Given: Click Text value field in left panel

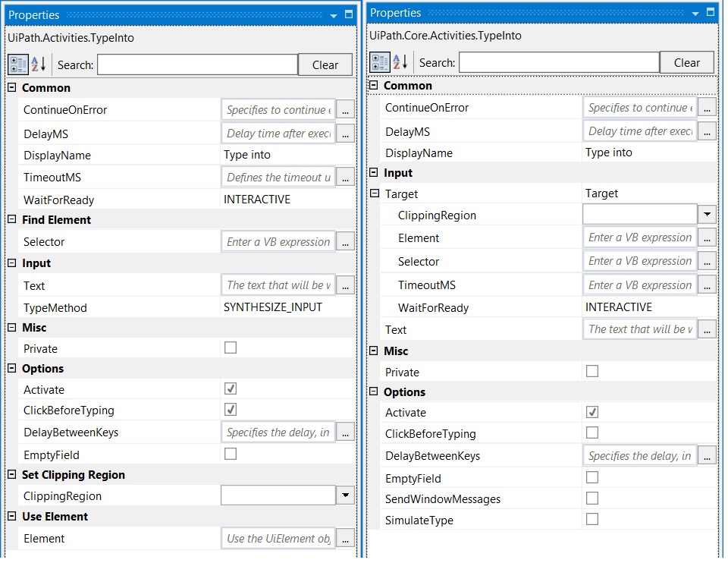Looking at the screenshot, I should tap(278, 285).
